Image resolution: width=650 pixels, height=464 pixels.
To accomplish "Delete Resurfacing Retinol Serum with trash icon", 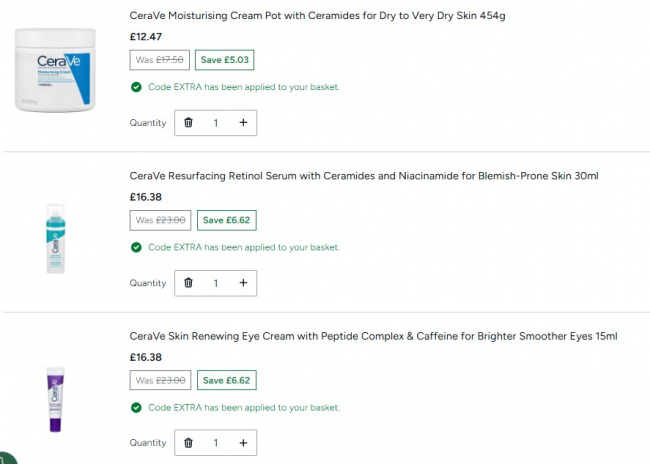I will [x=188, y=283].
